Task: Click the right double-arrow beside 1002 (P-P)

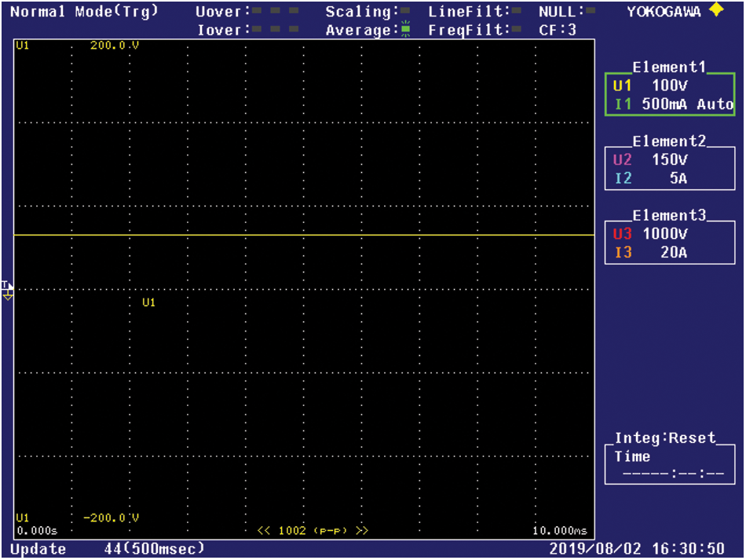Action: (362, 530)
